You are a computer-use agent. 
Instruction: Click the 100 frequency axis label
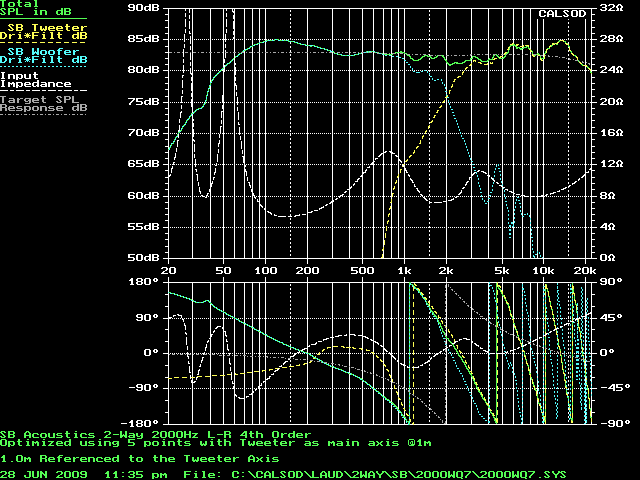point(265,271)
